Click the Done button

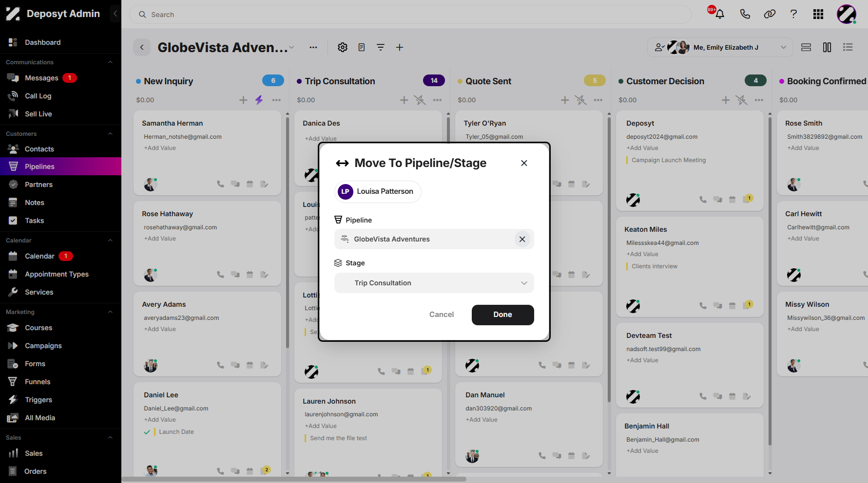502,315
